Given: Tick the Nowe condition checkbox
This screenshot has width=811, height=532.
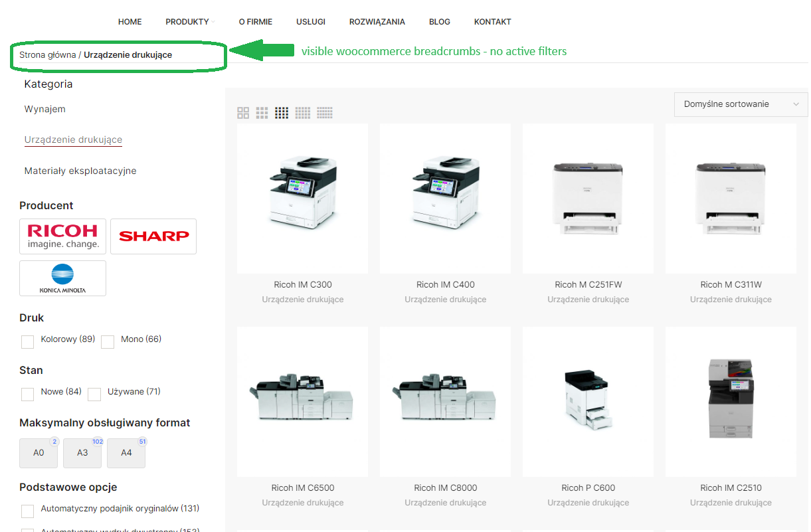Looking at the screenshot, I should 27,395.
